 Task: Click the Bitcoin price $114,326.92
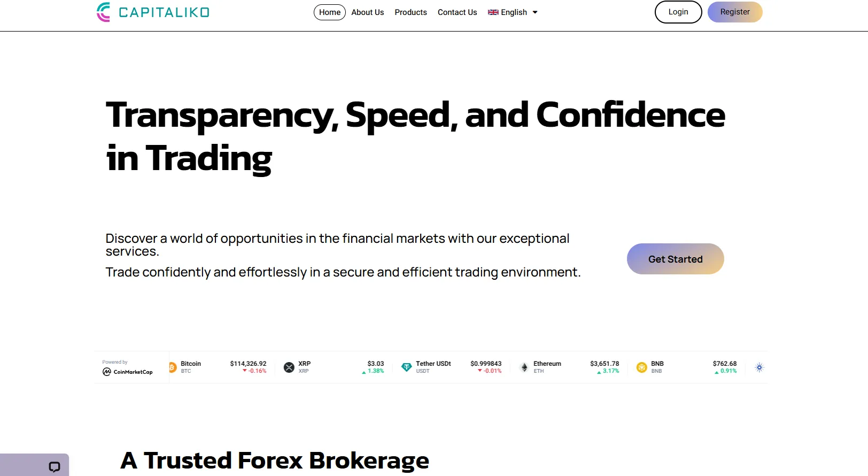pos(248,364)
